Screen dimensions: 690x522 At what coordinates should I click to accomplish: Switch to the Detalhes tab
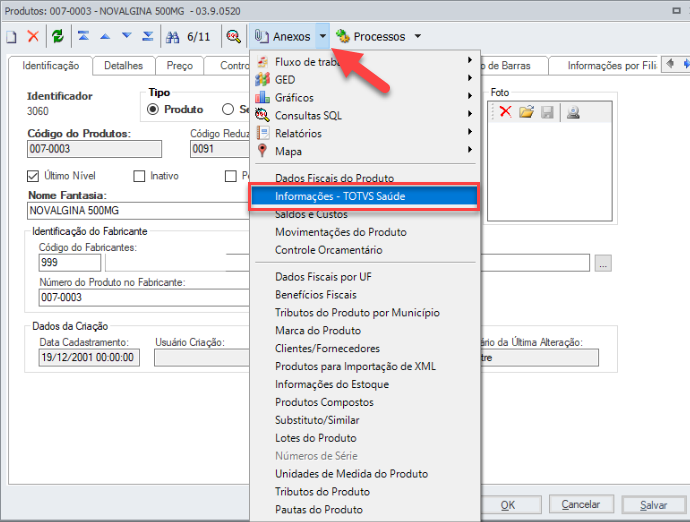[124, 66]
